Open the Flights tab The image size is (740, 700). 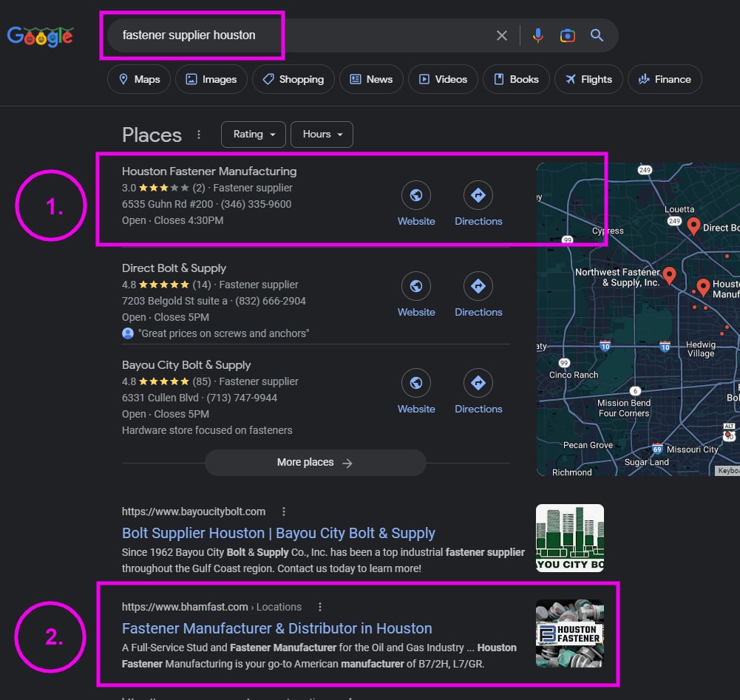588,79
